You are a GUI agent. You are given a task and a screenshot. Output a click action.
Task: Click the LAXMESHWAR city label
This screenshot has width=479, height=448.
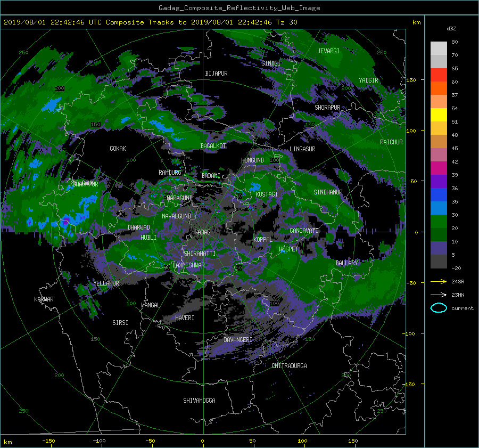(x=188, y=265)
